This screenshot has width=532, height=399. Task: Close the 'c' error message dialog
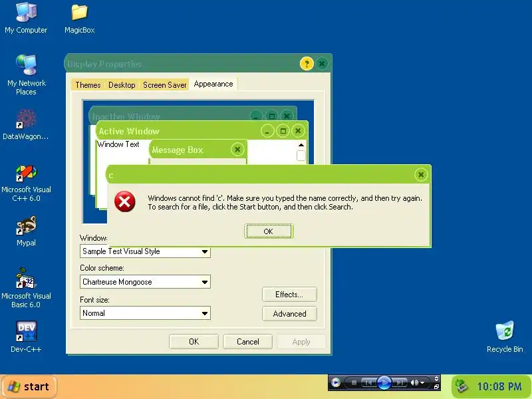(x=421, y=174)
